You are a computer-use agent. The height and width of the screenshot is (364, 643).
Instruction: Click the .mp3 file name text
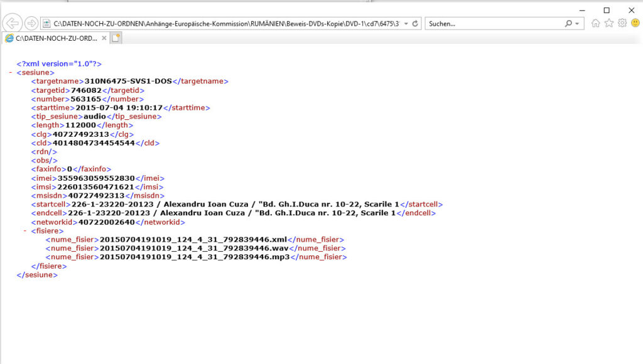pos(195,257)
